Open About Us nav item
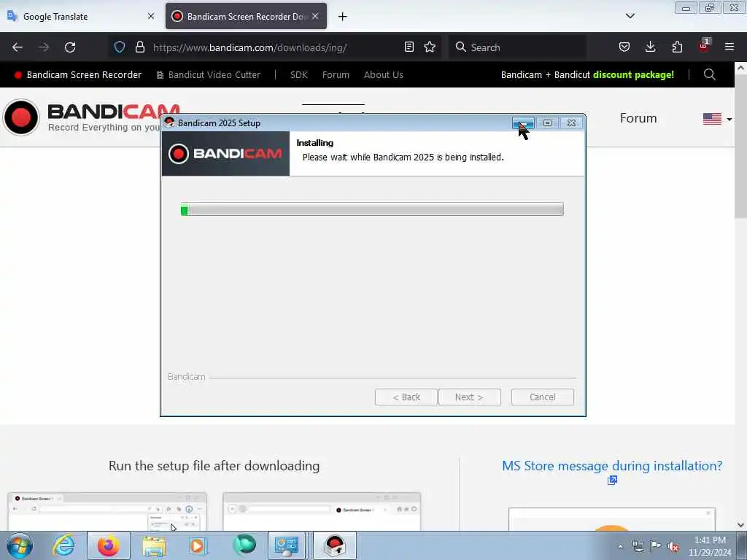The height and width of the screenshot is (560, 747). click(x=384, y=75)
